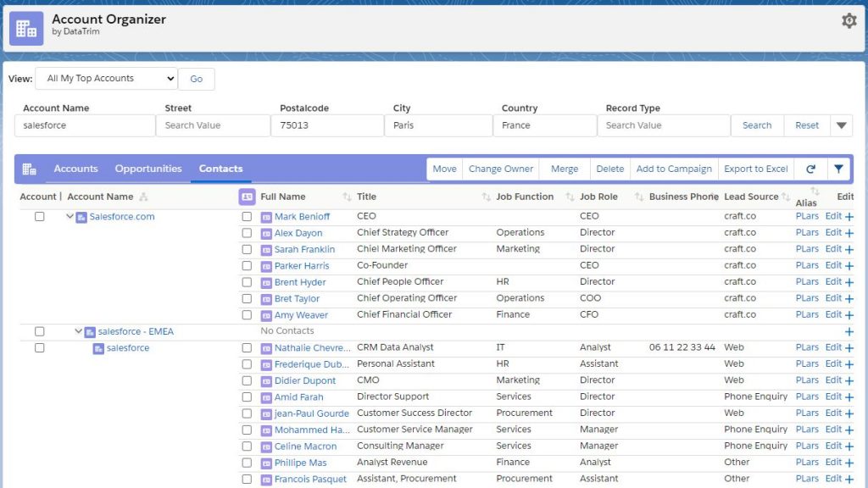Viewport: 868px width, 488px height.
Task: Sort by Job Role using sort arrows
Action: click(639, 197)
